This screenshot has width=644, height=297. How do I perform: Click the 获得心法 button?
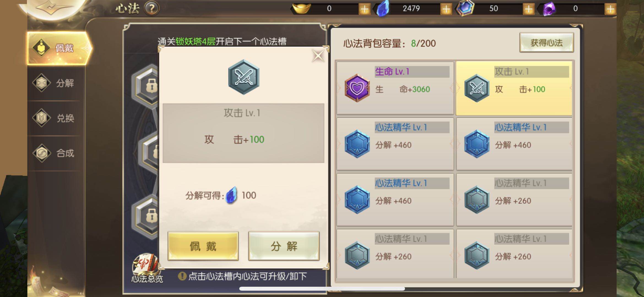(x=547, y=43)
